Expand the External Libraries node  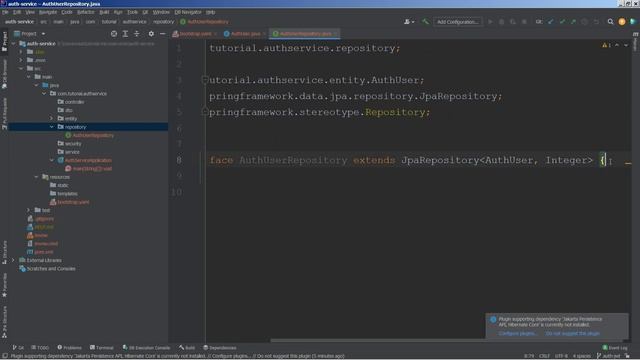point(13,260)
